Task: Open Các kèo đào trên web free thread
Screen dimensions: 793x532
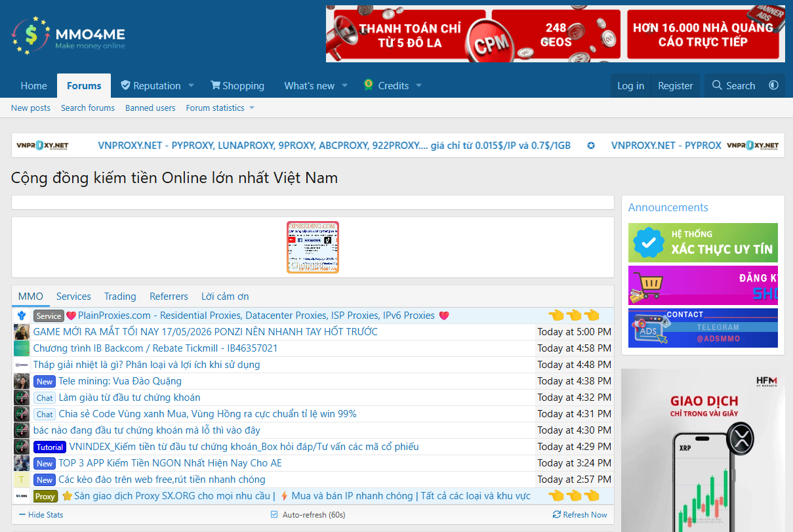Action: (161, 480)
